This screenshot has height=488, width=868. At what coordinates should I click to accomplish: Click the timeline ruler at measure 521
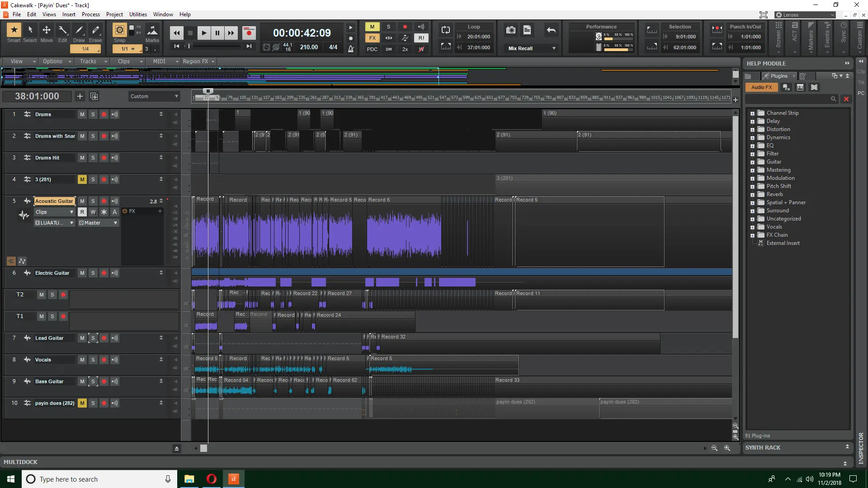430,98
